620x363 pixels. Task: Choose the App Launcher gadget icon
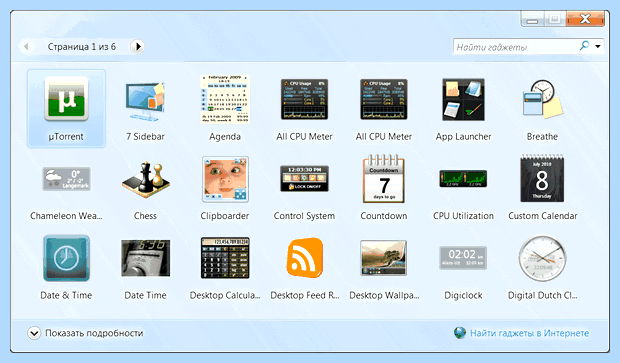coord(463,99)
